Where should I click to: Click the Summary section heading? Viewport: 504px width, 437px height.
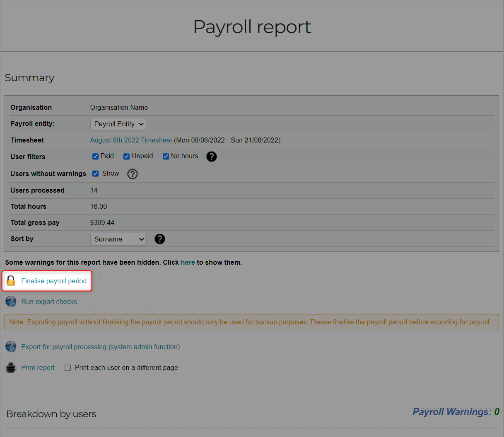[x=29, y=78]
